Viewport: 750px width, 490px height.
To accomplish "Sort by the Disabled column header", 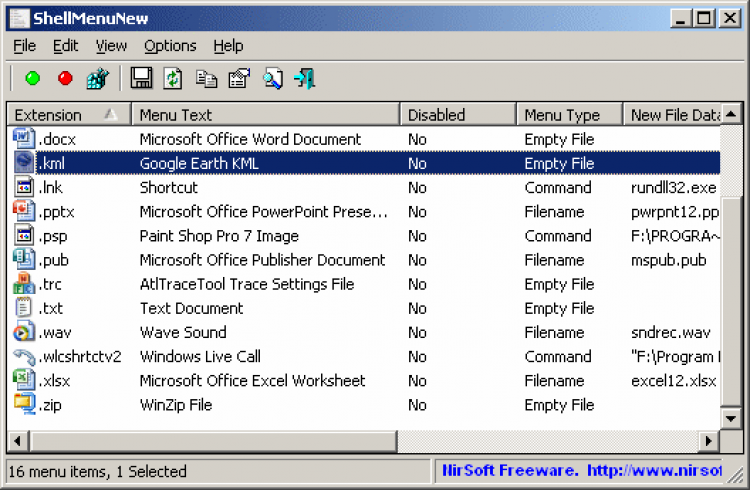I will [458, 115].
